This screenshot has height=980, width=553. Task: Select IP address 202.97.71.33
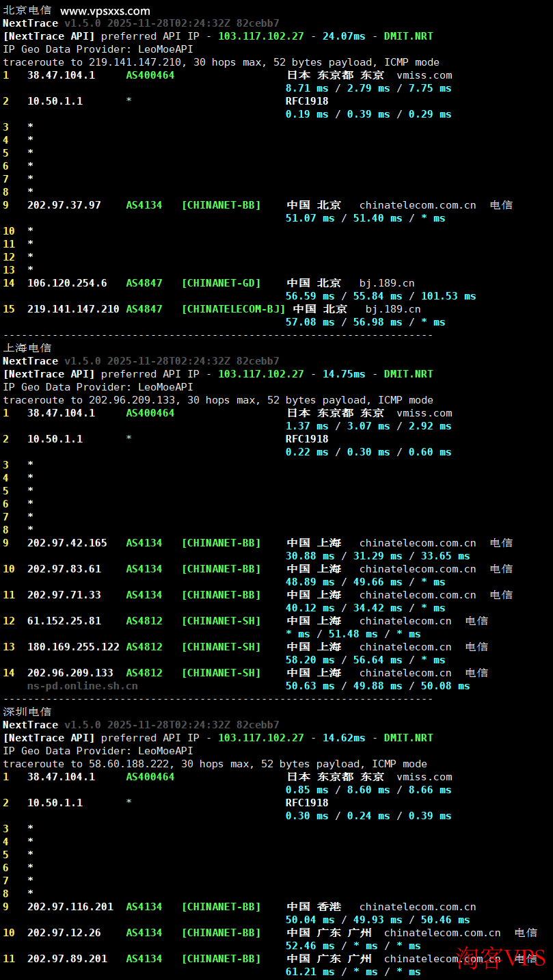tap(64, 595)
